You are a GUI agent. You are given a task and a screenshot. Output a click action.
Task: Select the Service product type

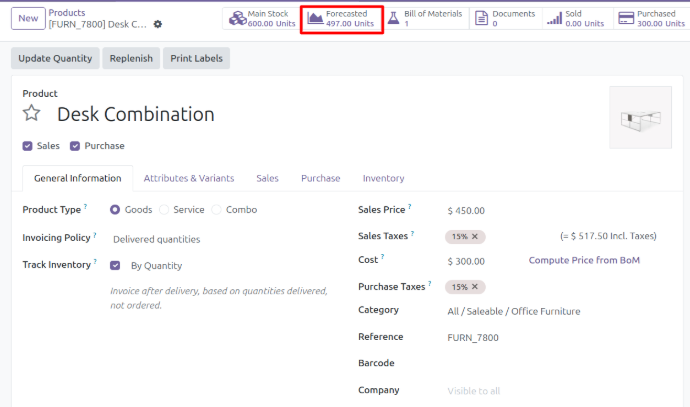[164, 210]
